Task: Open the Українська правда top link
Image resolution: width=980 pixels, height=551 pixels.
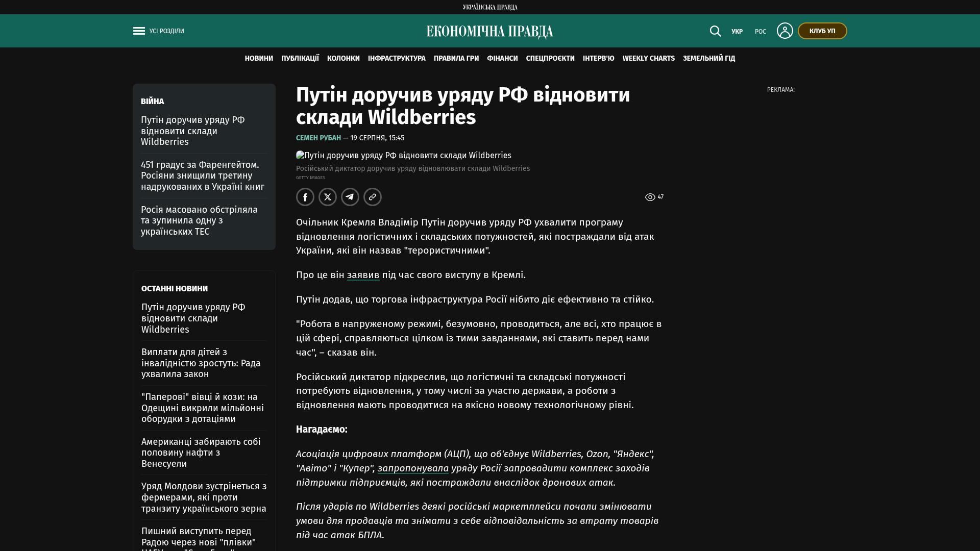Action: click(x=490, y=7)
